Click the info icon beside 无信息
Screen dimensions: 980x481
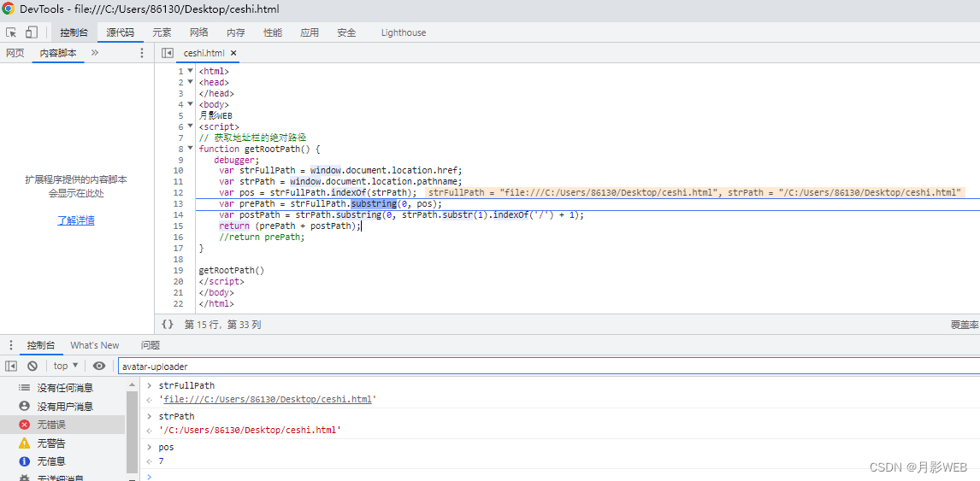click(25, 461)
